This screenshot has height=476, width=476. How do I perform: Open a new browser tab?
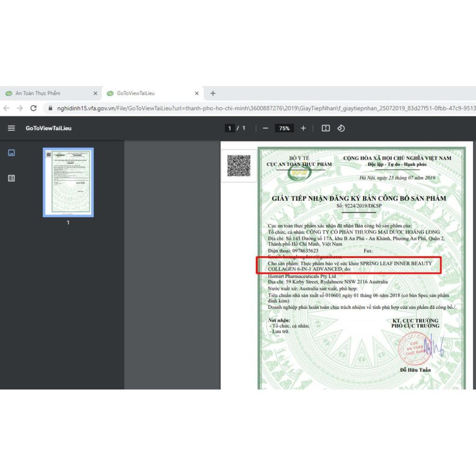[213, 93]
